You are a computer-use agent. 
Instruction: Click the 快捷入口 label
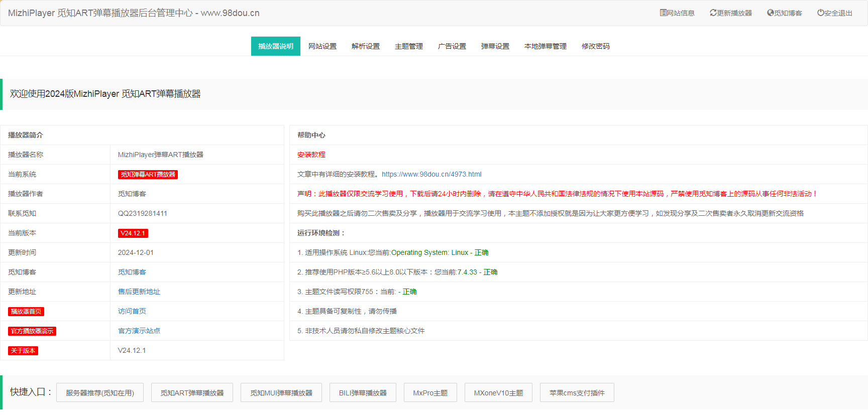pyautogui.click(x=32, y=392)
